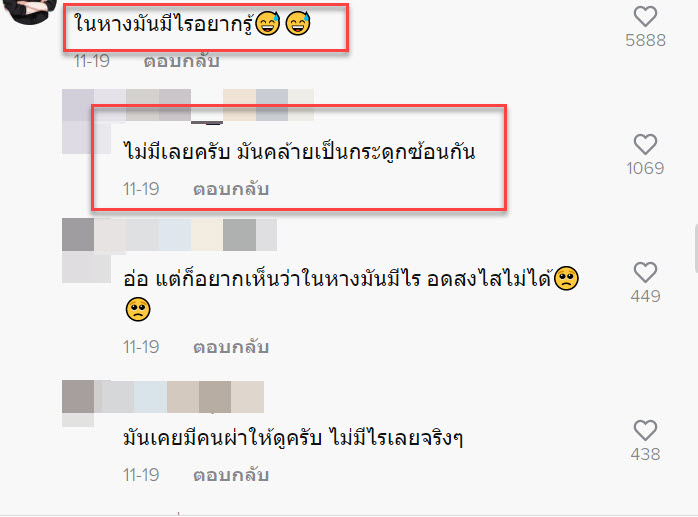
Task: Like the comment with 5888 likes
Action: coord(645,17)
